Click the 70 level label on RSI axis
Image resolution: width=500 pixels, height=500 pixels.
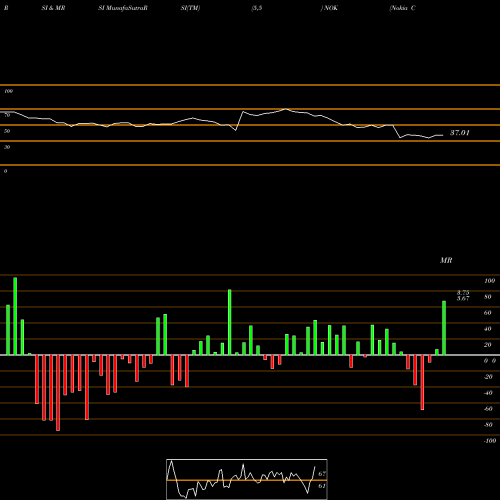point(7,115)
